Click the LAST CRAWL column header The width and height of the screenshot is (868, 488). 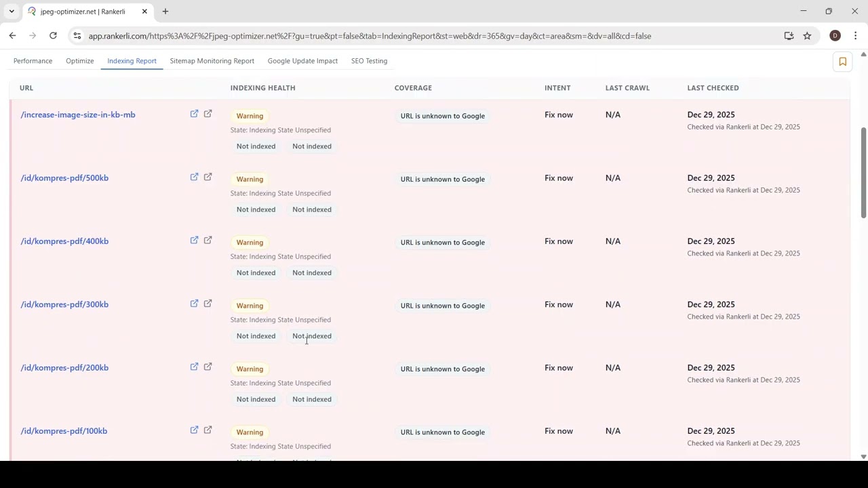point(627,87)
